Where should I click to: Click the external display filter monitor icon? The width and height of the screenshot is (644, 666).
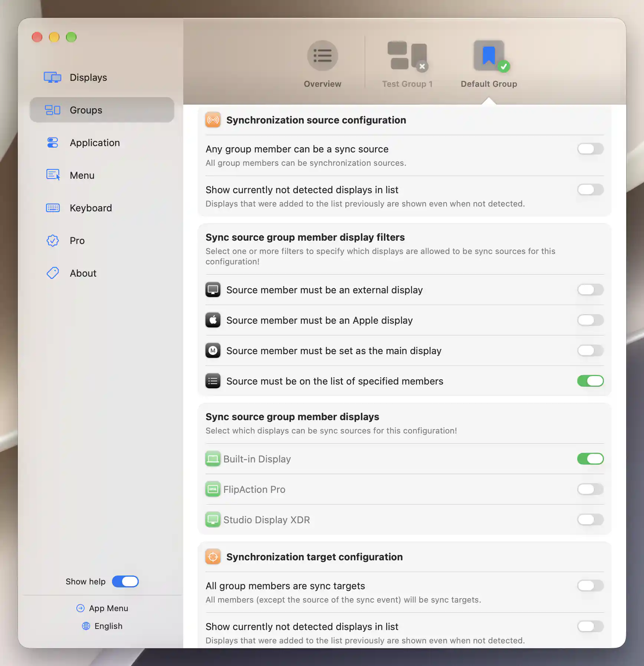click(x=213, y=290)
